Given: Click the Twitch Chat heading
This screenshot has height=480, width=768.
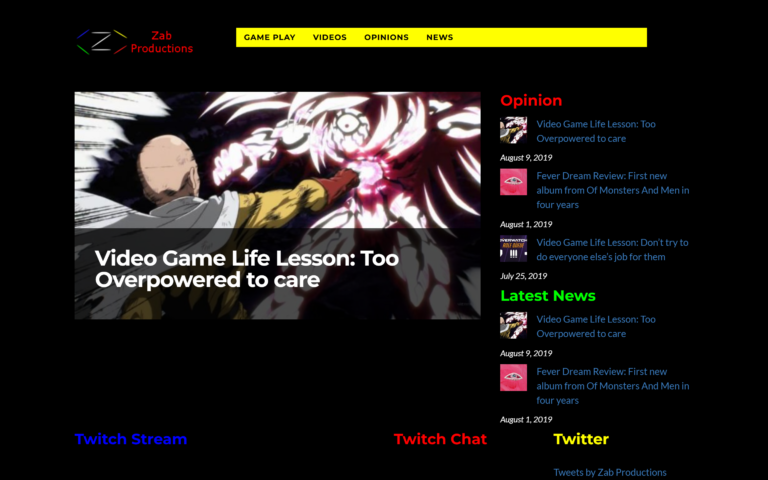Looking at the screenshot, I should pyautogui.click(x=440, y=439).
